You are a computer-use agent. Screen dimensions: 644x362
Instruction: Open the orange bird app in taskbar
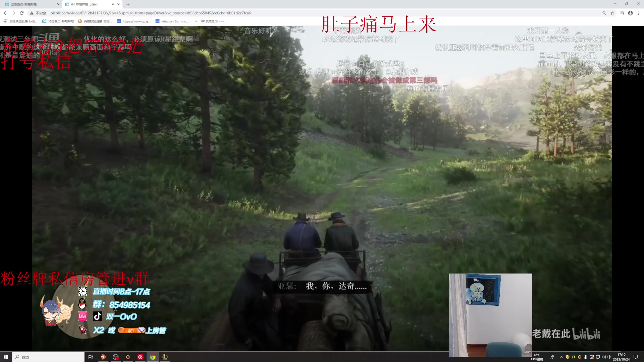103,357
